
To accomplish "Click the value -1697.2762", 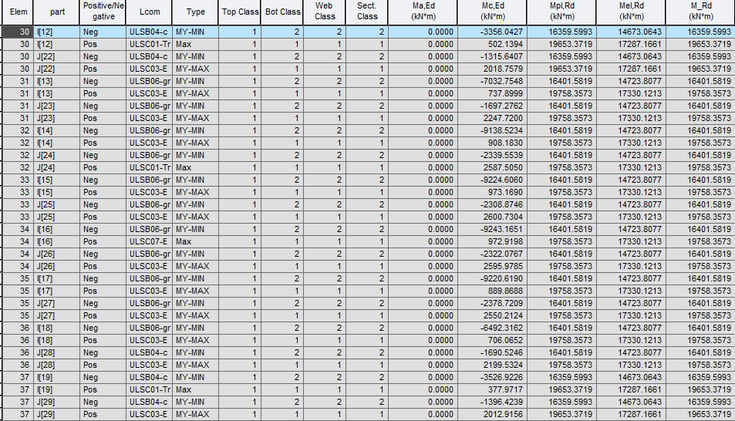I will pos(492,106).
